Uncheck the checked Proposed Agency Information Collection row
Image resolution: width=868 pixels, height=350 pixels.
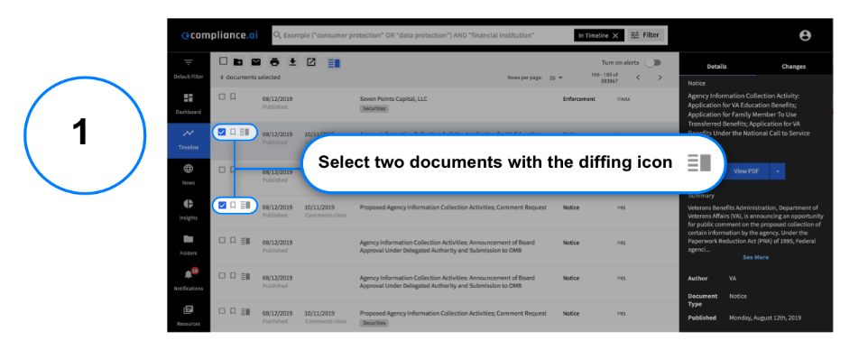(222, 206)
